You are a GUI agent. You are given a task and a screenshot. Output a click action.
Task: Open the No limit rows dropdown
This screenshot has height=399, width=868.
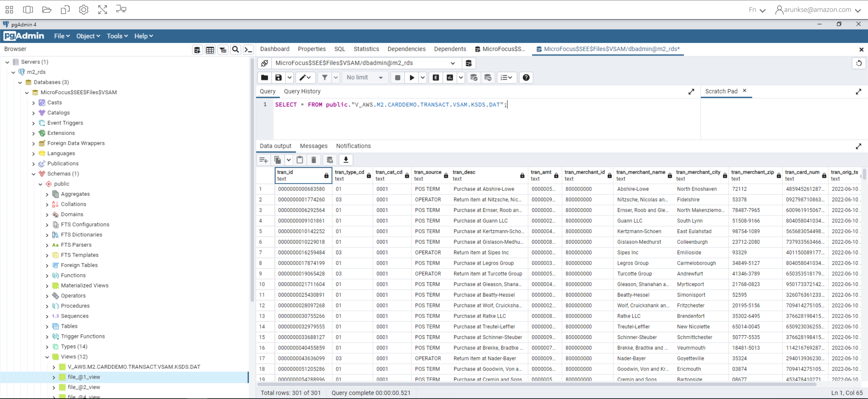click(365, 77)
